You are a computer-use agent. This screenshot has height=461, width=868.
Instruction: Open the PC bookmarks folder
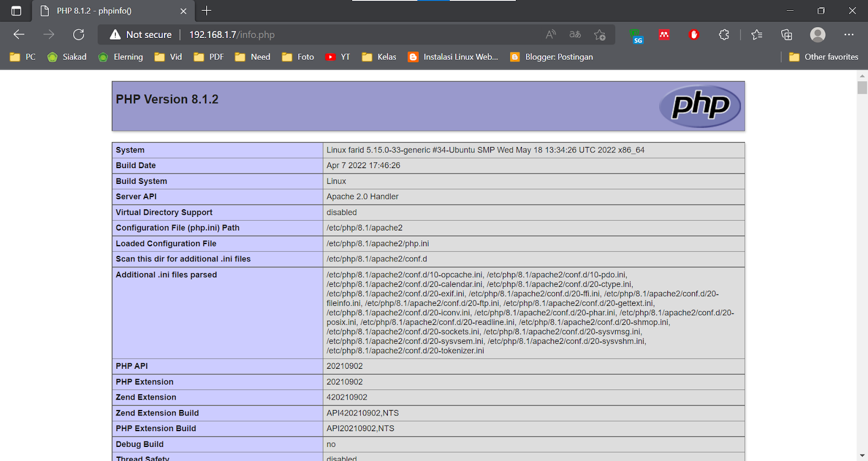(x=23, y=57)
